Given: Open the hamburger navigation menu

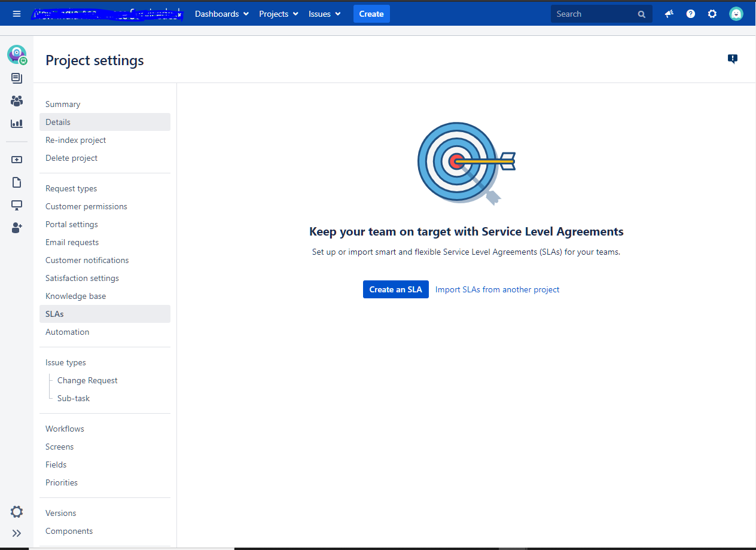Looking at the screenshot, I should coord(17,14).
